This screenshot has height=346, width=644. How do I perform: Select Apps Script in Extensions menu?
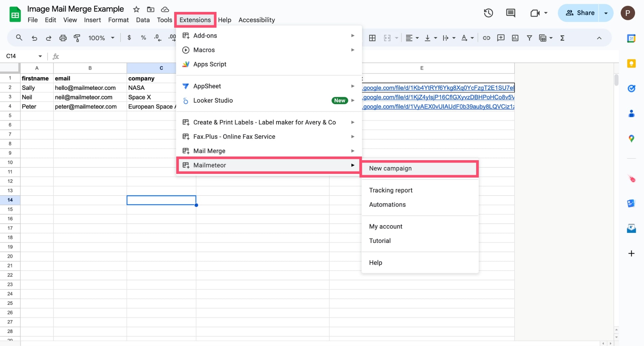tap(269, 64)
